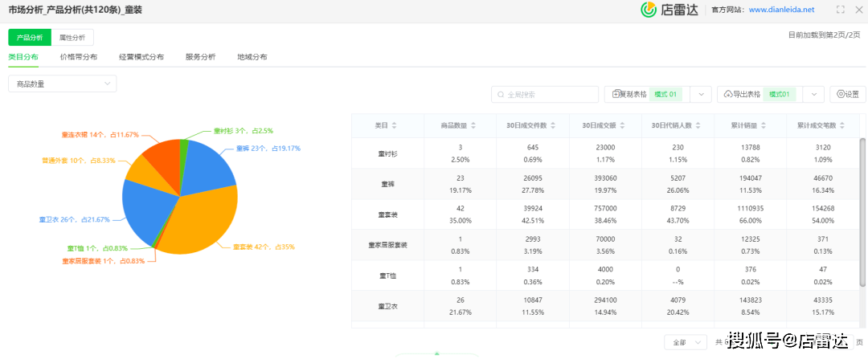The width and height of the screenshot is (868, 359).
Task: Open www.dianleida.net official website link
Action: click(x=781, y=10)
